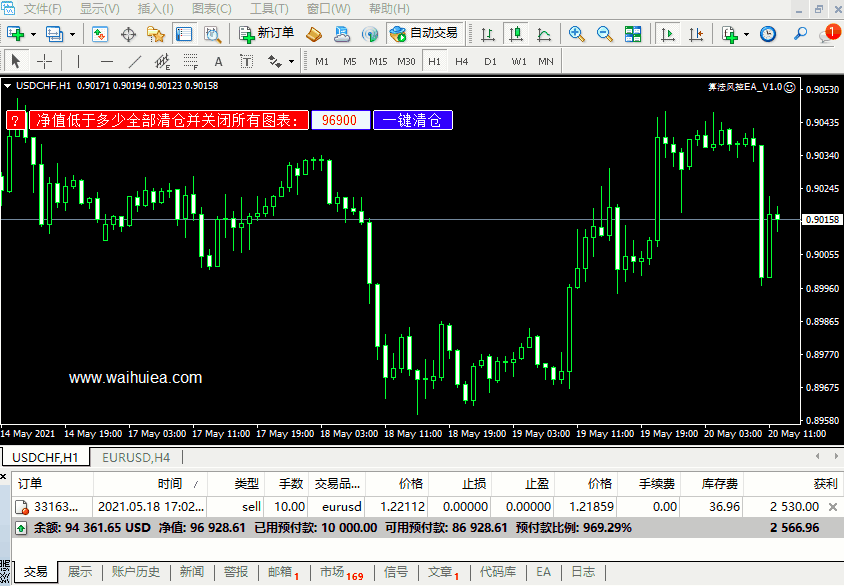
Task: Select the text label 'A' tool
Action: [218, 61]
